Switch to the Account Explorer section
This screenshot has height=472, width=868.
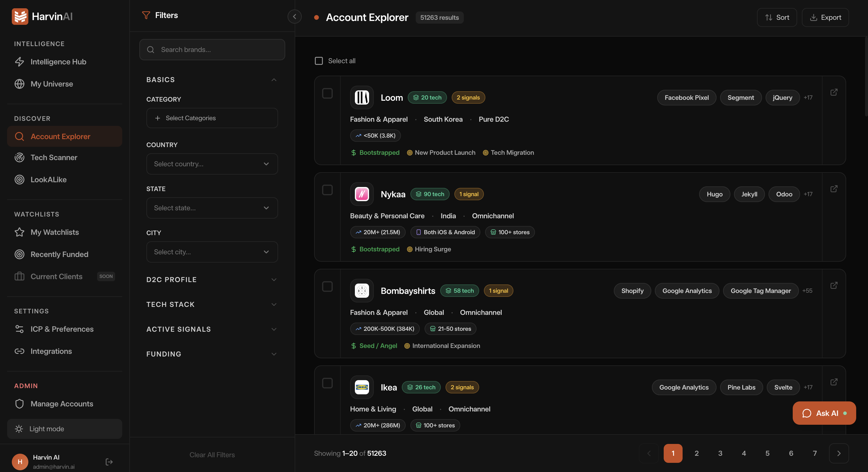(61, 136)
